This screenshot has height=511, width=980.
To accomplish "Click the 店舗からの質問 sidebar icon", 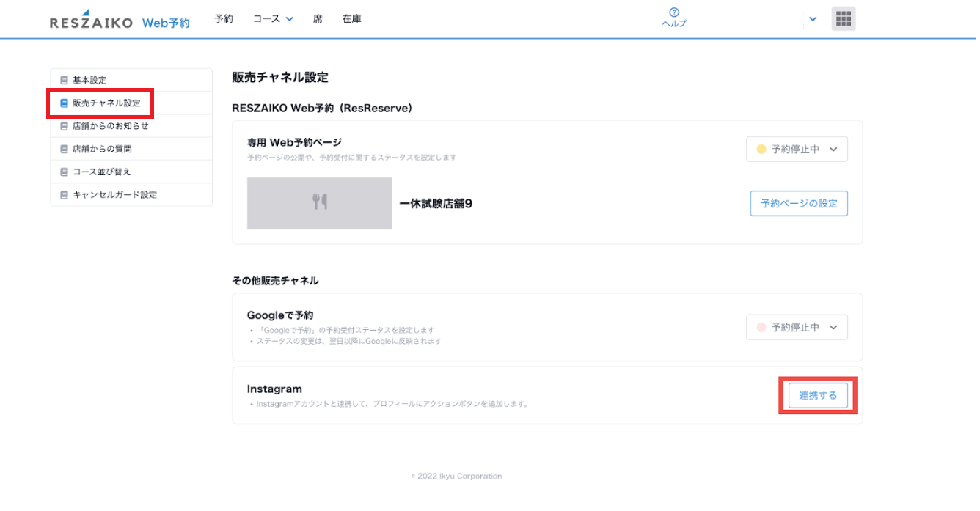I will (64, 149).
